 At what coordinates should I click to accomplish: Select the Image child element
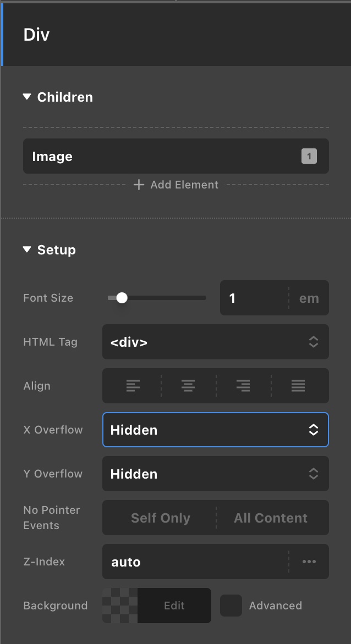pos(176,156)
